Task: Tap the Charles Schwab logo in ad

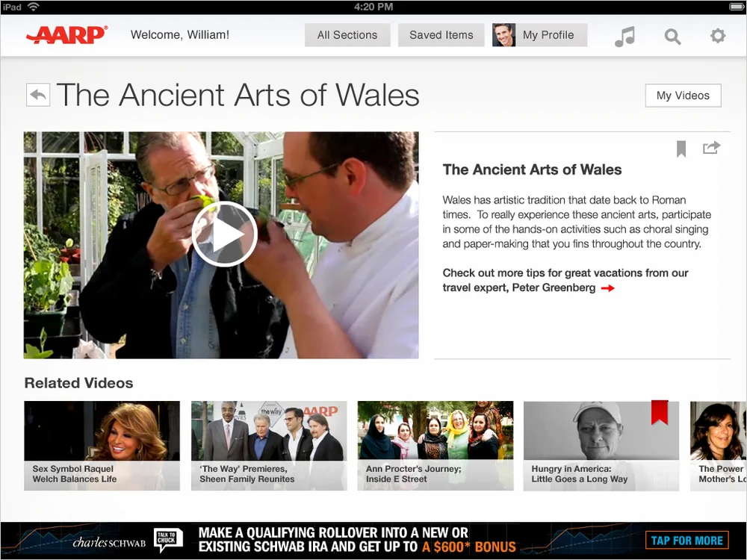Action: pos(109,542)
